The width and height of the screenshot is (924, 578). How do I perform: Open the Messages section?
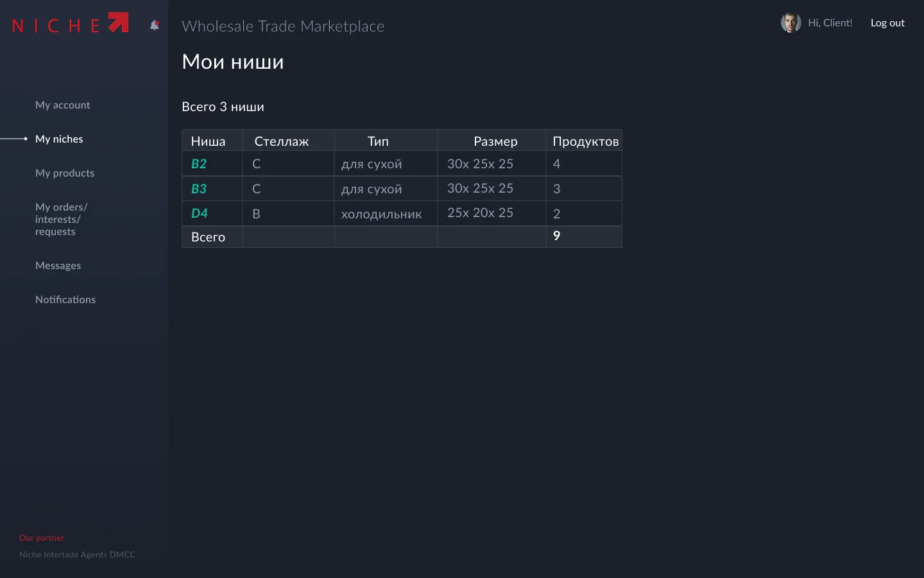point(58,265)
